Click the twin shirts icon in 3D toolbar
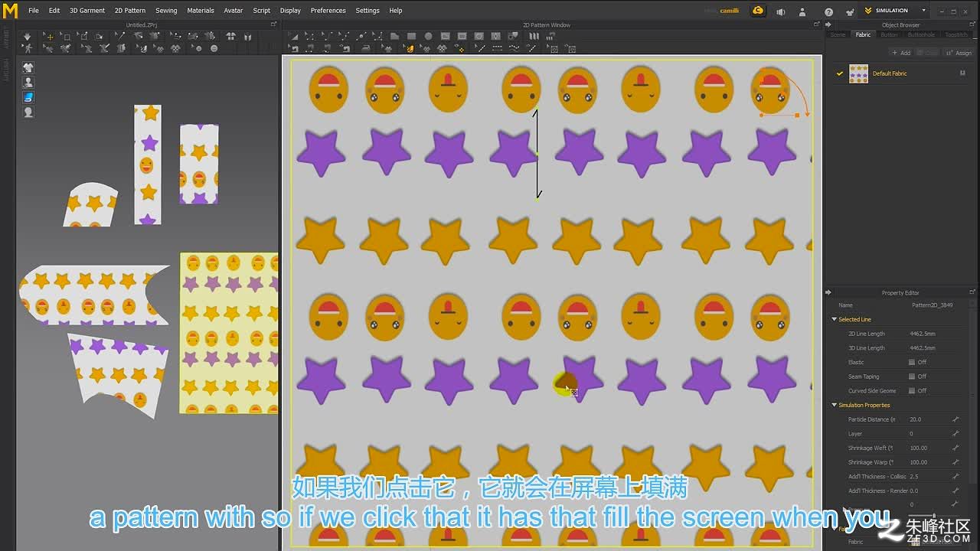980x551 pixels. point(230,37)
